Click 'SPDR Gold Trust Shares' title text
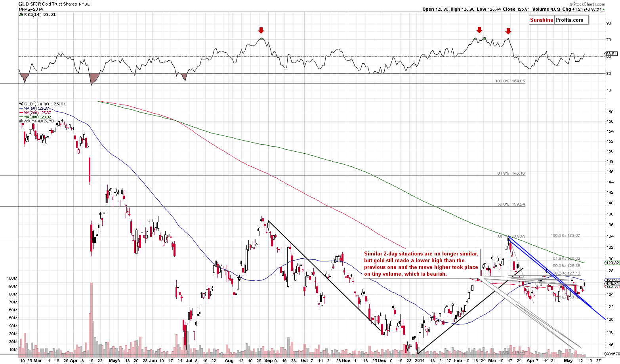Image resolution: width=620 pixels, height=364 pixels. [54, 4]
